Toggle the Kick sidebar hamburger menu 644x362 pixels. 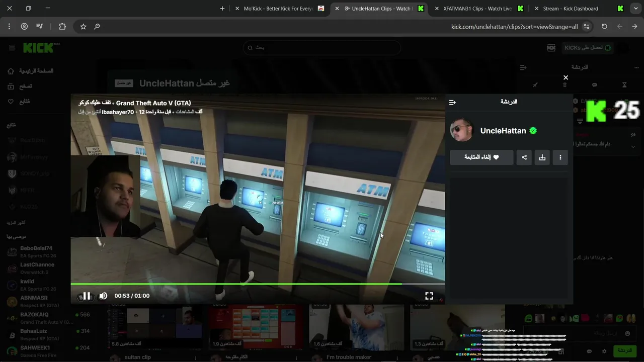pos(12,48)
